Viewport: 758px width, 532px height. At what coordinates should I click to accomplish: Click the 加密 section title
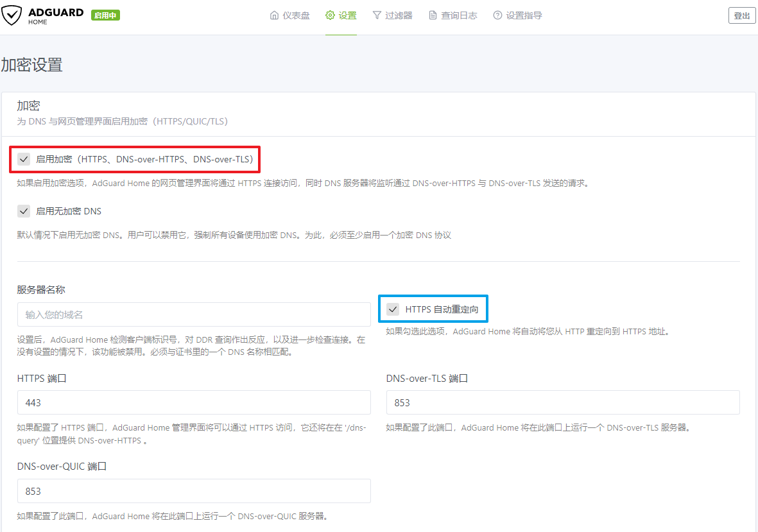tap(28, 105)
